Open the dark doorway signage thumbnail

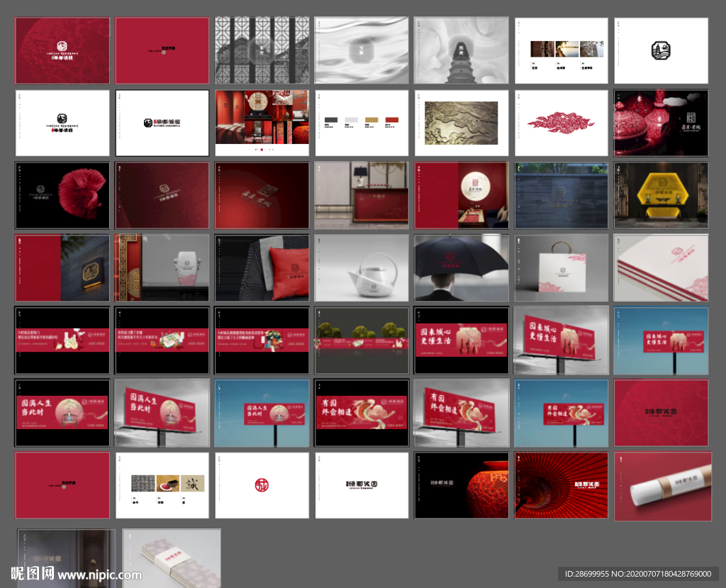coord(66,558)
